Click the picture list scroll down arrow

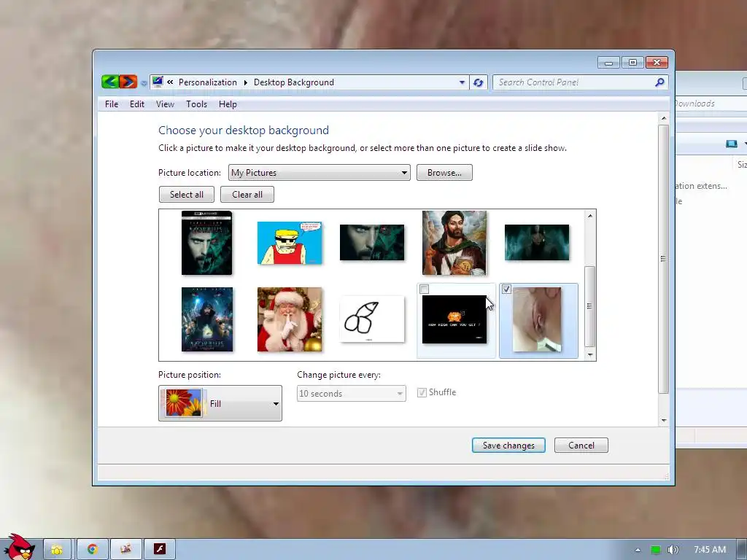[x=589, y=355]
